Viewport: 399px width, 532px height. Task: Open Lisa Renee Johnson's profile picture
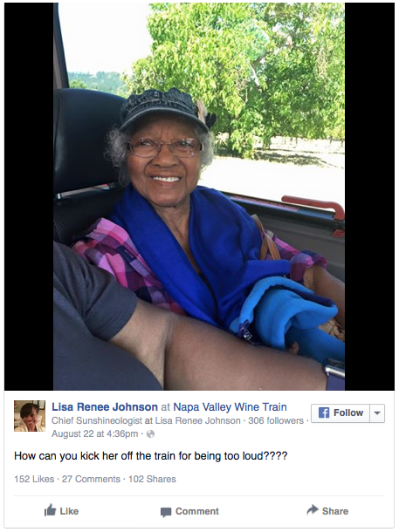click(x=30, y=416)
